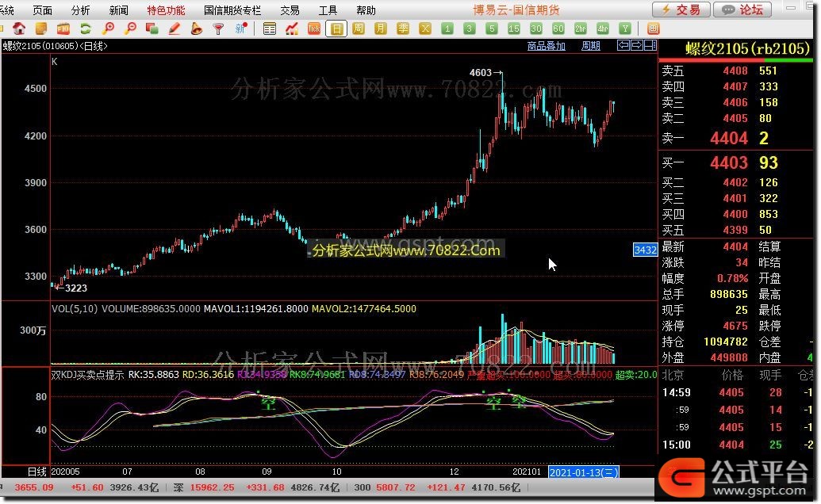Select the red pencil drawing tool
The image size is (821, 504).
pos(175,29)
